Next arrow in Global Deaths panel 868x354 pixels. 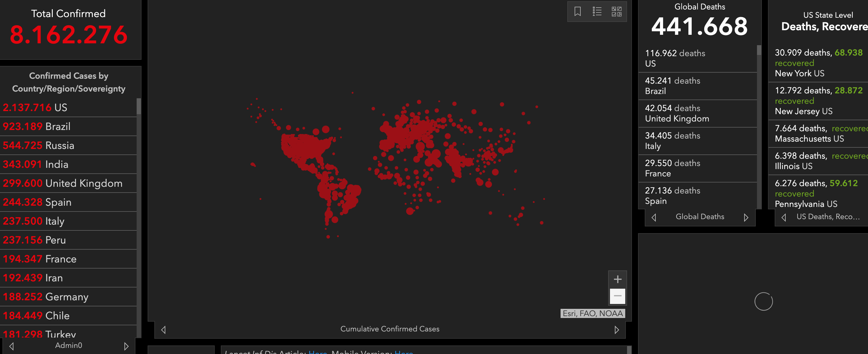[746, 218]
